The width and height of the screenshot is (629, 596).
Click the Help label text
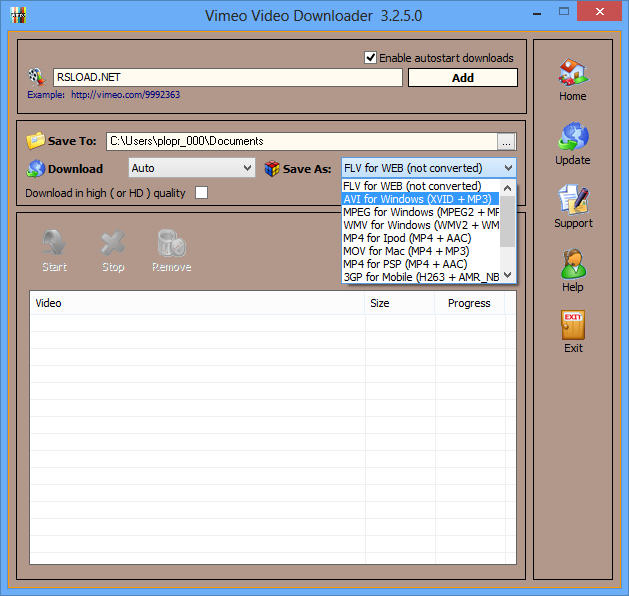(573, 287)
